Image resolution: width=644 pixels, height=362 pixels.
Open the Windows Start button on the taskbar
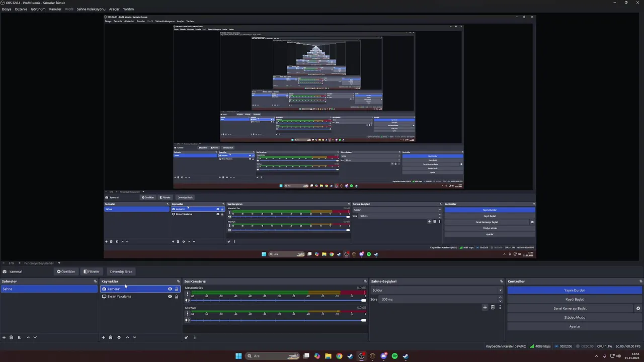tap(238, 356)
